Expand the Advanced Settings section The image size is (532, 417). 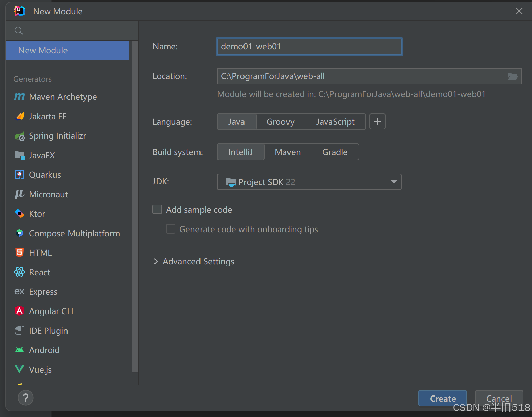tap(156, 261)
